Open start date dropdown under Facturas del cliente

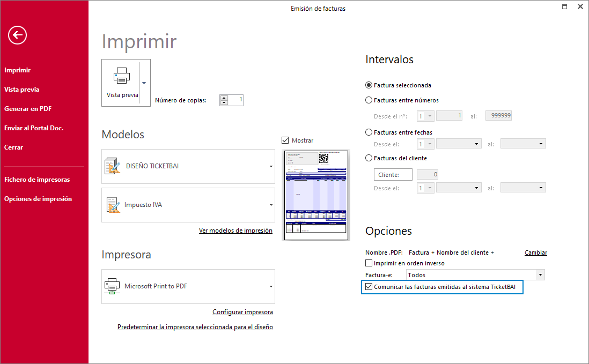pos(476,188)
